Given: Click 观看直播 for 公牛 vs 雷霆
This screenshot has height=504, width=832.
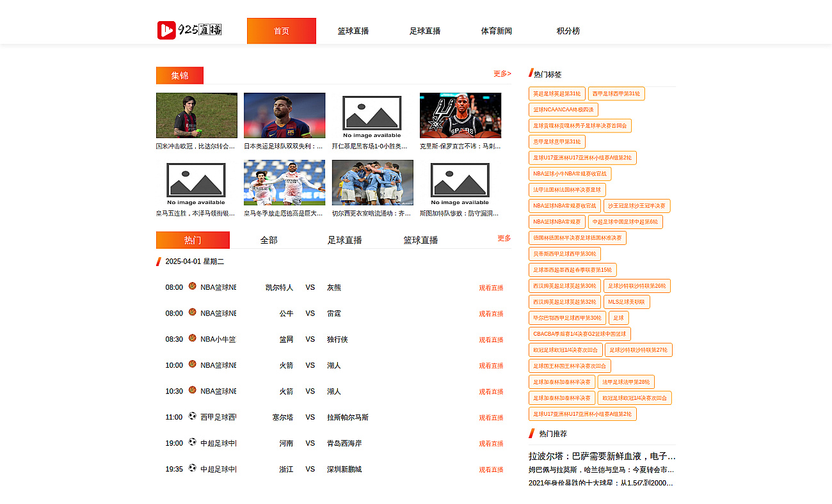Looking at the screenshot, I should [x=492, y=313].
